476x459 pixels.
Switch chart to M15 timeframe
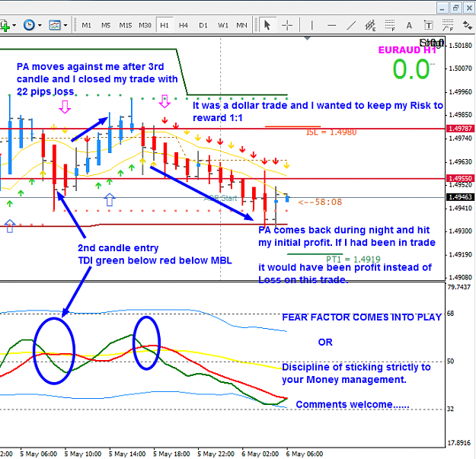(126, 25)
